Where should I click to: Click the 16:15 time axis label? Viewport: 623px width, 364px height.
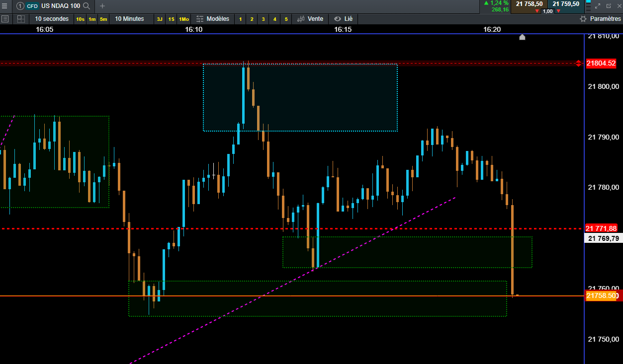343,29
